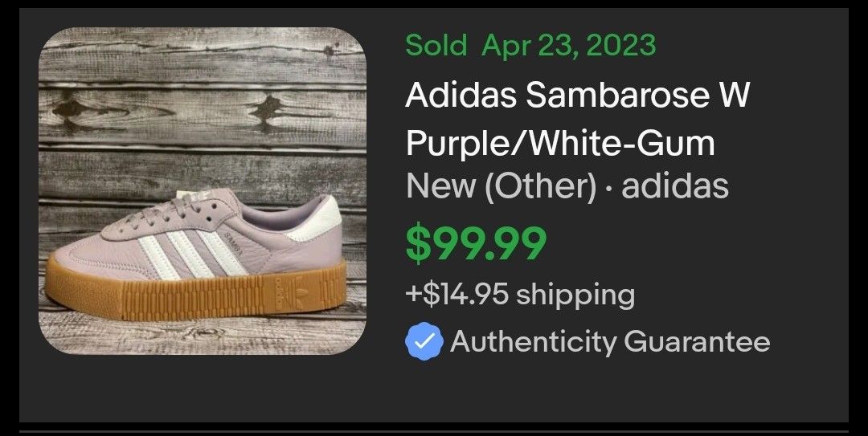Screen dimensions: 868x436
Task: Open the Adidas Sambarose W listing title
Action: (x=577, y=95)
